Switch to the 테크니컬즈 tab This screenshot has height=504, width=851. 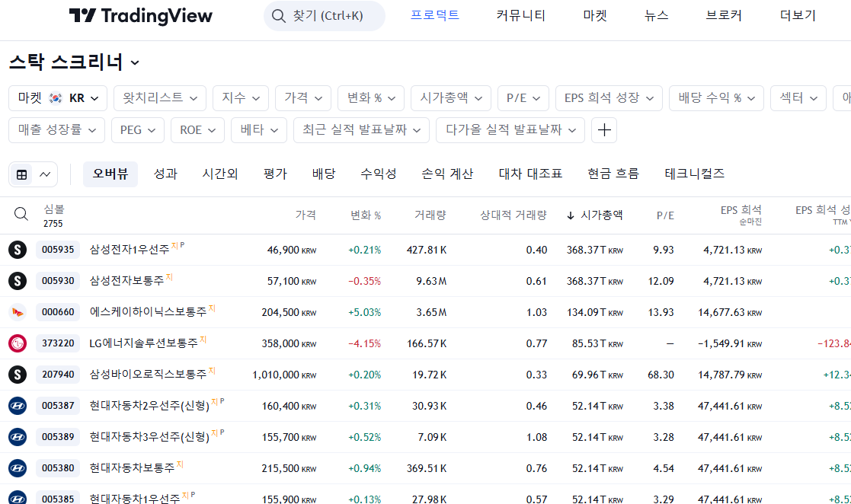(695, 174)
